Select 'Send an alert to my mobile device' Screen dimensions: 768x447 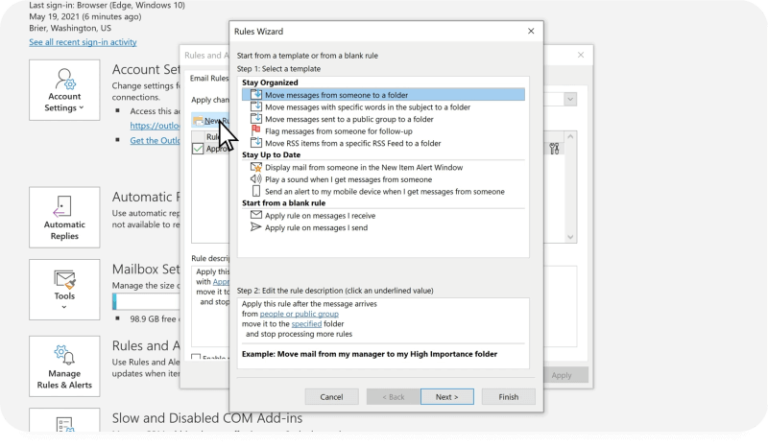tap(384, 191)
